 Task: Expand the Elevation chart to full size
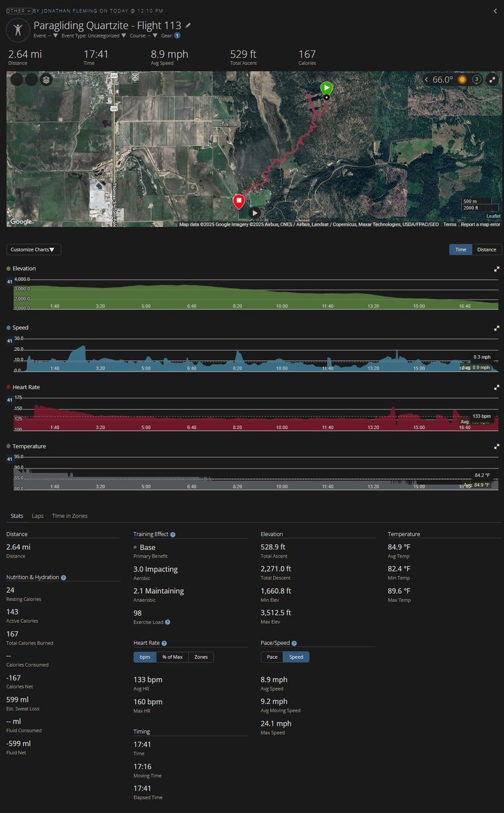click(497, 268)
